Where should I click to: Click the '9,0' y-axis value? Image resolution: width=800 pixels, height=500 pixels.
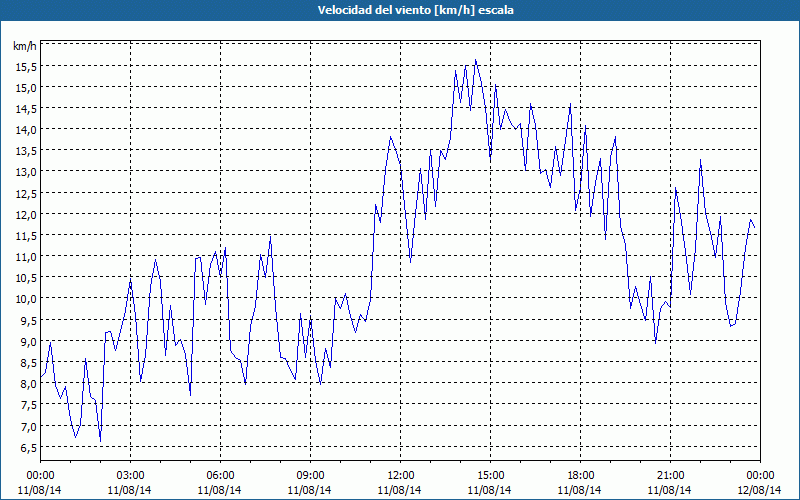coord(29,341)
